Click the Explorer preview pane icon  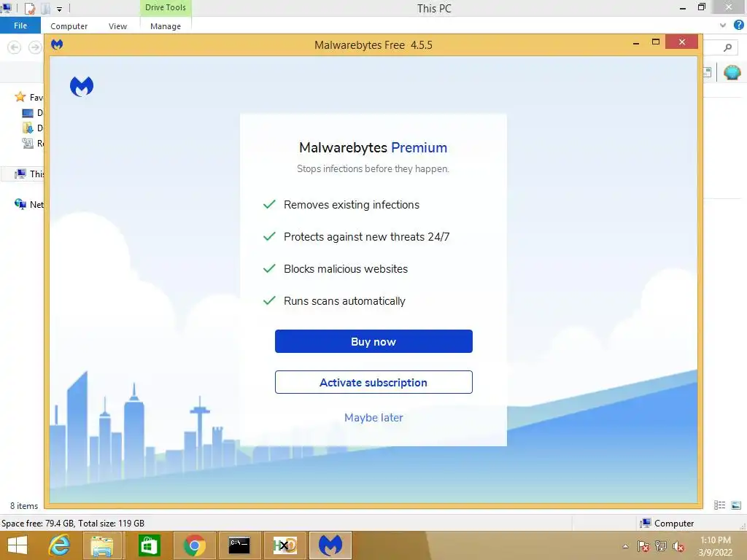click(707, 72)
